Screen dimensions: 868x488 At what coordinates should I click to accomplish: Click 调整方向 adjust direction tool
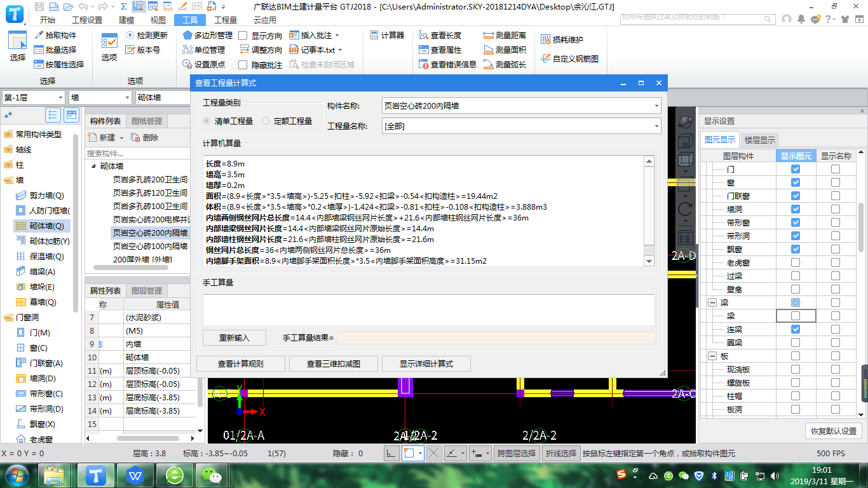pos(261,50)
